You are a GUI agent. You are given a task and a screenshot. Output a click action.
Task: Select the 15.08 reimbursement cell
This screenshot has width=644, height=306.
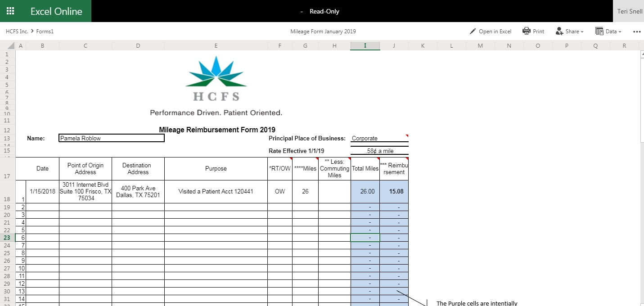pyautogui.click(x=394, y=191)
